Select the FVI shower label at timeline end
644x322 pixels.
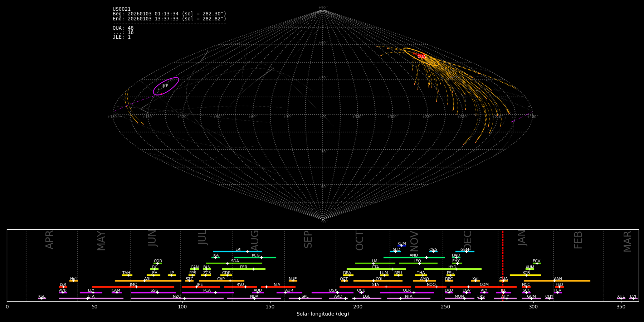point(633,297)
